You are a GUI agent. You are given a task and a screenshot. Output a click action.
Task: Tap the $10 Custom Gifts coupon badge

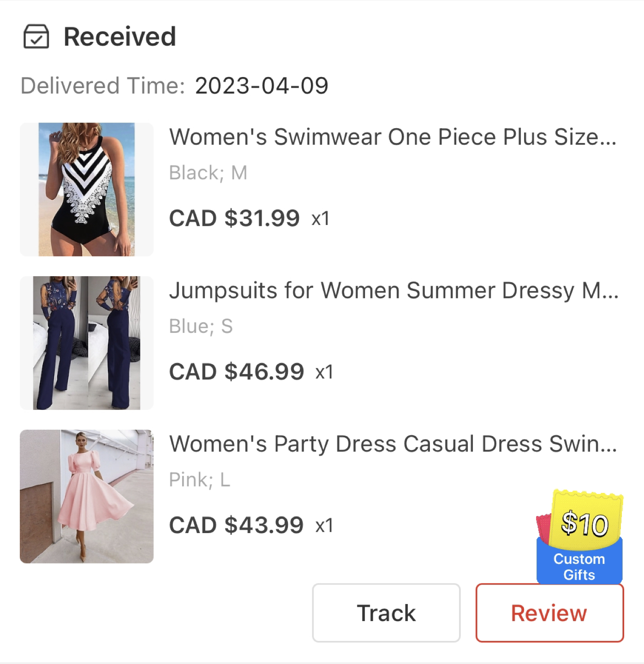point(579,537)
